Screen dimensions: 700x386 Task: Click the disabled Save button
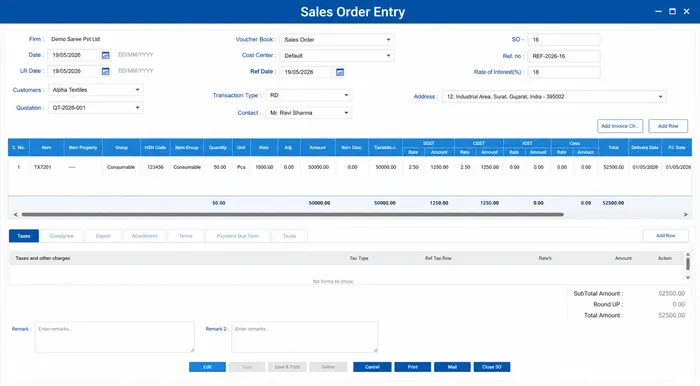click(247, 367)
